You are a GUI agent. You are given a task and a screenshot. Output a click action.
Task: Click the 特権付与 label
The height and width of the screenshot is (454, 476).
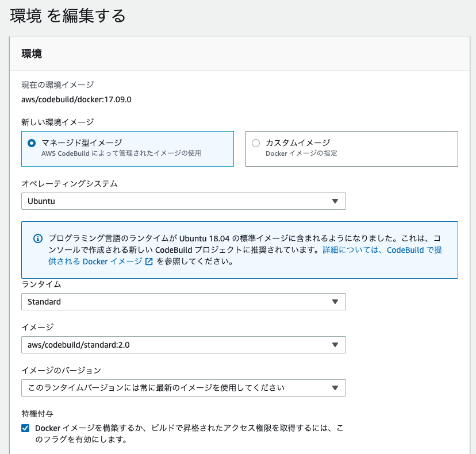(37, 413)
